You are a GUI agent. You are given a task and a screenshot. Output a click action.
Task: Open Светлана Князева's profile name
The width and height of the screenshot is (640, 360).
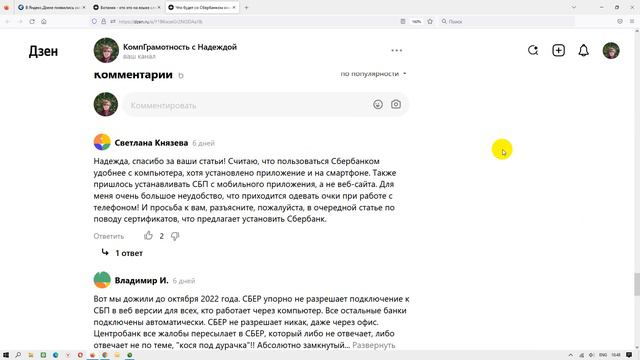(151, 143)
